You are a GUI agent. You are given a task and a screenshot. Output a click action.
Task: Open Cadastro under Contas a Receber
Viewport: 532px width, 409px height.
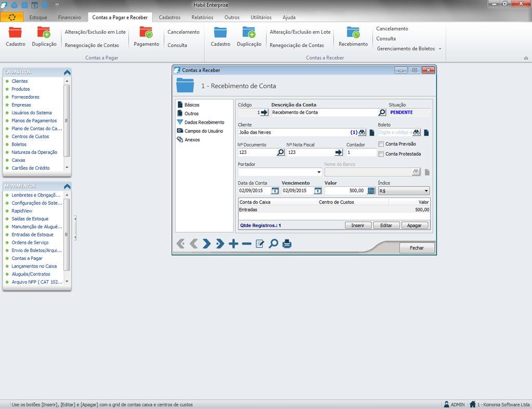tap(220, 37)
